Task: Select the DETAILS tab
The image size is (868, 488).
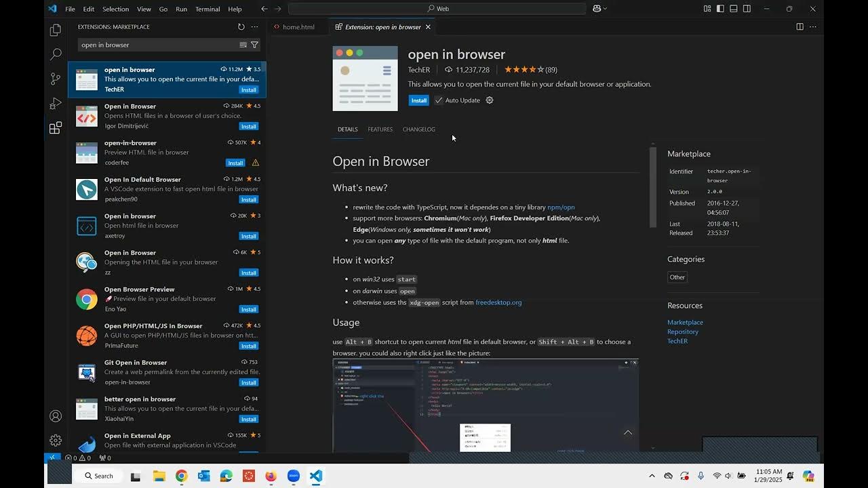Action: coord(347,129)
